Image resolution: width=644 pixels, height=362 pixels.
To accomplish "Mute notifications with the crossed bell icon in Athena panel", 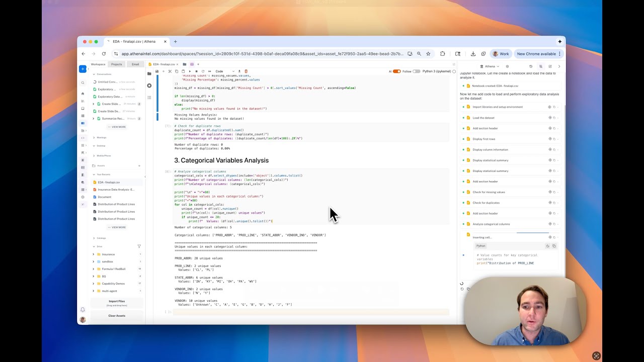I will coord(541,66).
